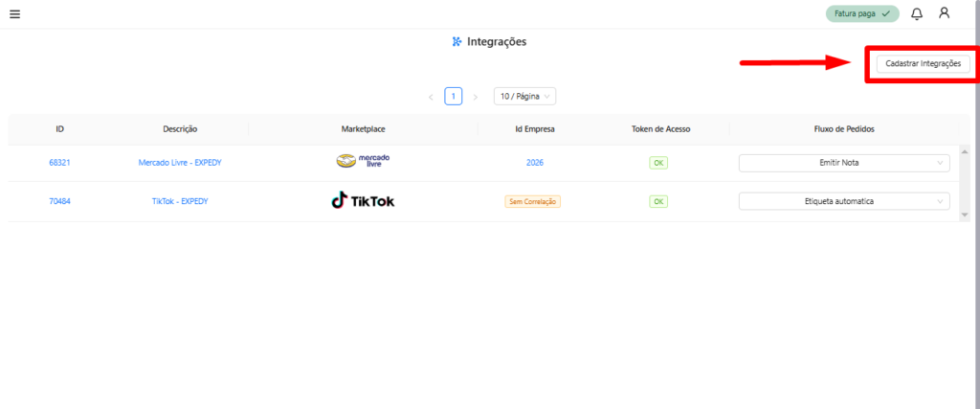This screenshot has height=409, width=980.
Task: Click the table scrollbar down arrow
Action: pos(965,216)
